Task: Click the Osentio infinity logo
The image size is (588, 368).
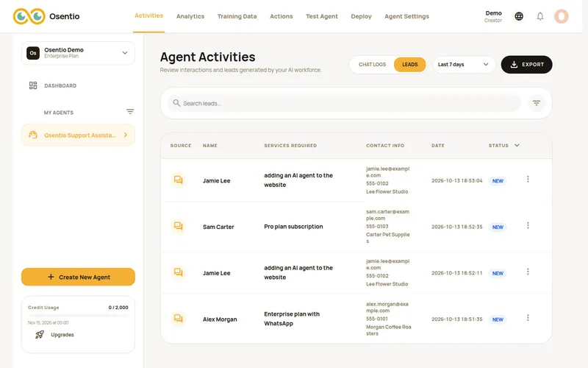Action: click(x=29, y=16)
